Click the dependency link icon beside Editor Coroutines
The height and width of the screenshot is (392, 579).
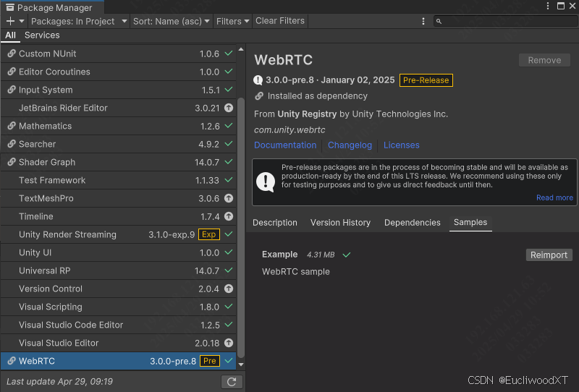coord(12,72)
